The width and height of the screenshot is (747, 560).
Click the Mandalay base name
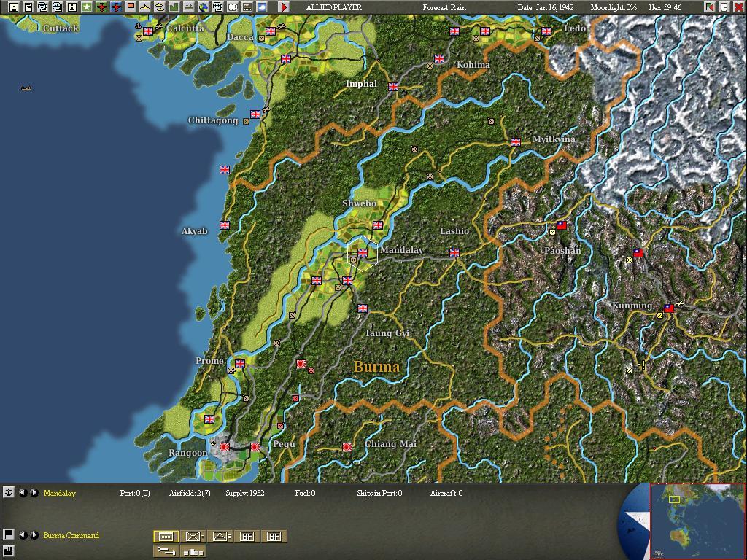click(x=60, y=494)
